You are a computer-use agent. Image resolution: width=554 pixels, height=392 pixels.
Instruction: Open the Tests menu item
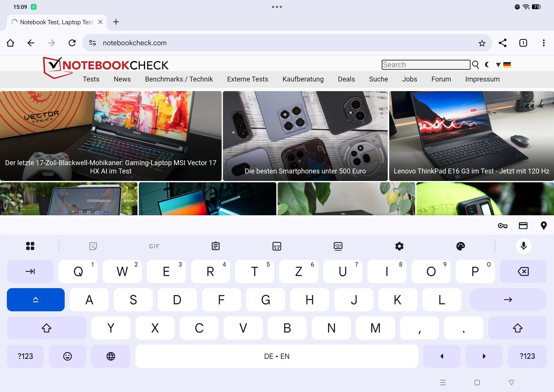click(x=91, y=79)
